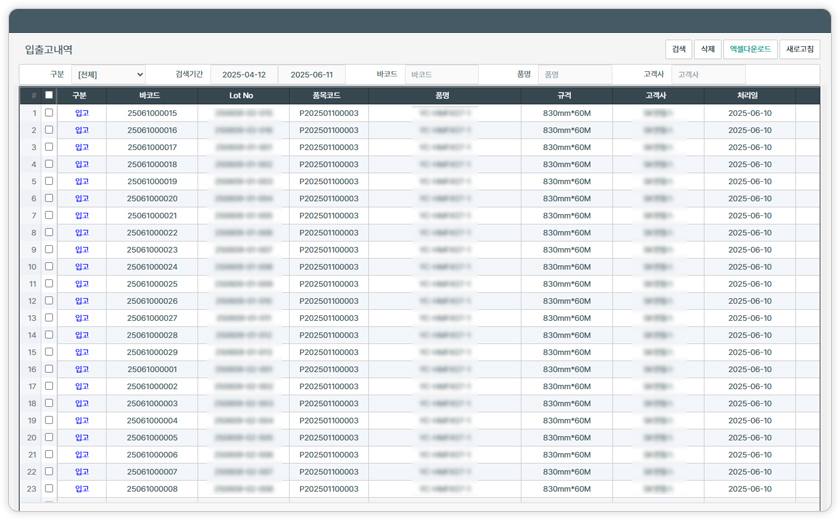The image size is (840, 520).
Task: Click the Lot No column header
Action: 241,96
